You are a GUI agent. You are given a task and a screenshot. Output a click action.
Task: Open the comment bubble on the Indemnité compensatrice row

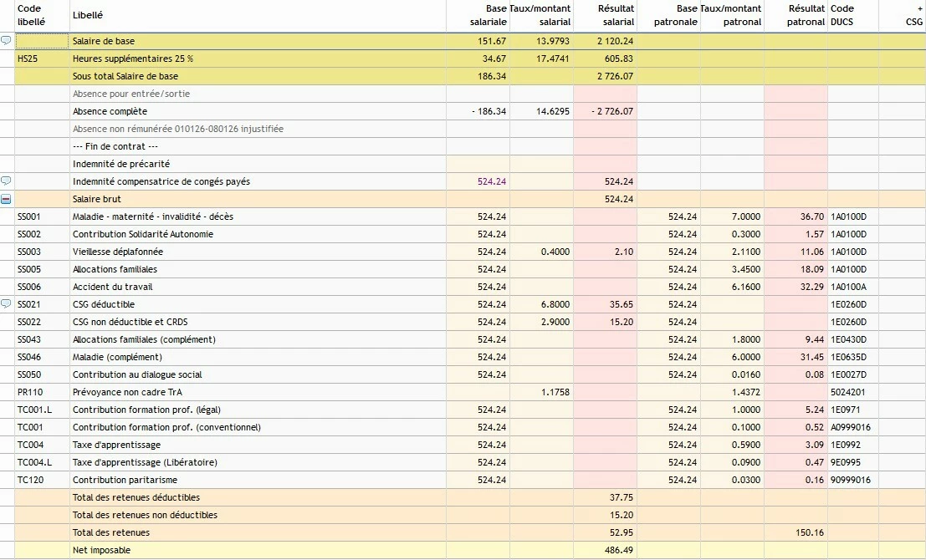point(6,181)
